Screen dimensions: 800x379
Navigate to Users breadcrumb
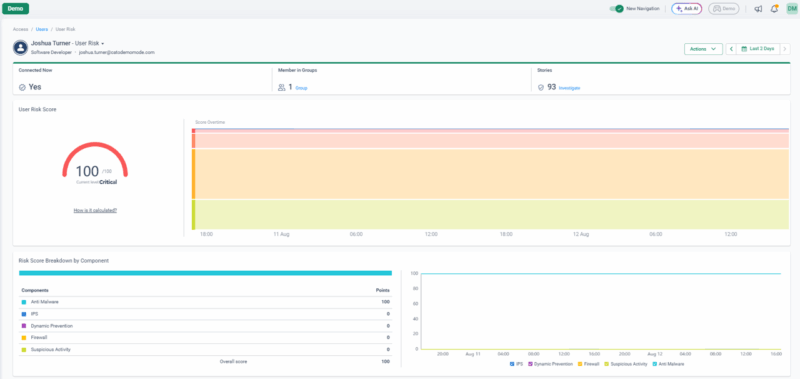pyautogui.click(x=42, y=29)
